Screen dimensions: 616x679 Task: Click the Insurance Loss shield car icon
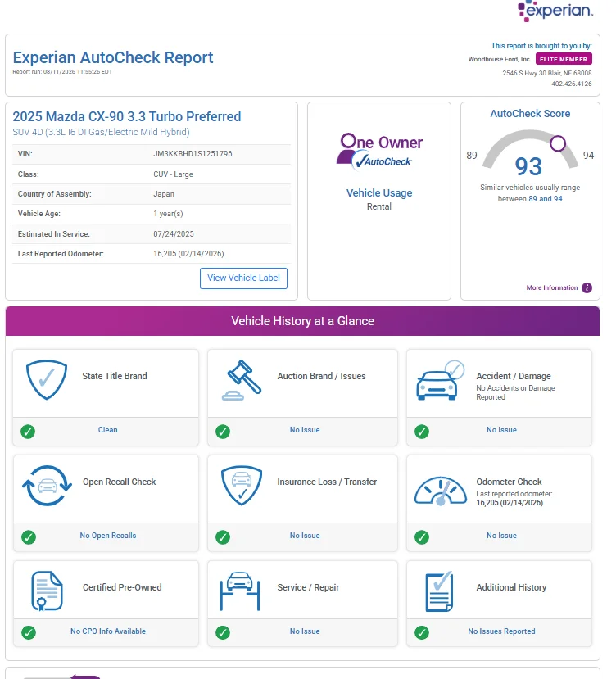coord(242,486)
